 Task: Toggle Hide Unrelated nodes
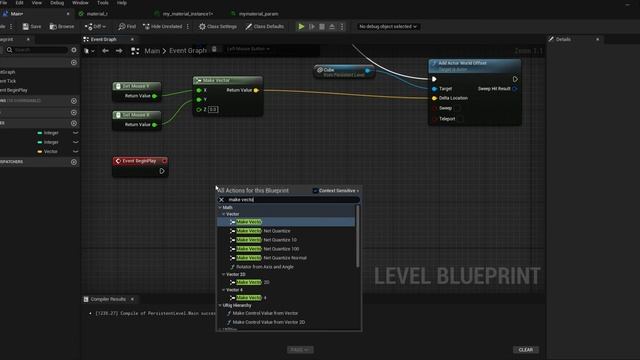[x=162, y=27]
